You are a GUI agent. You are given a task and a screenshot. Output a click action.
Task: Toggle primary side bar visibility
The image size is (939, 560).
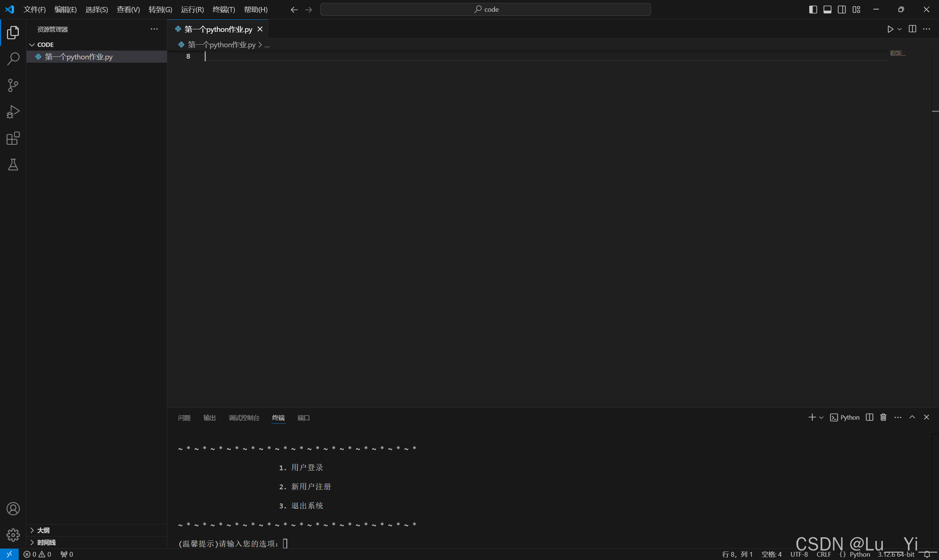(x=813, y=10)
